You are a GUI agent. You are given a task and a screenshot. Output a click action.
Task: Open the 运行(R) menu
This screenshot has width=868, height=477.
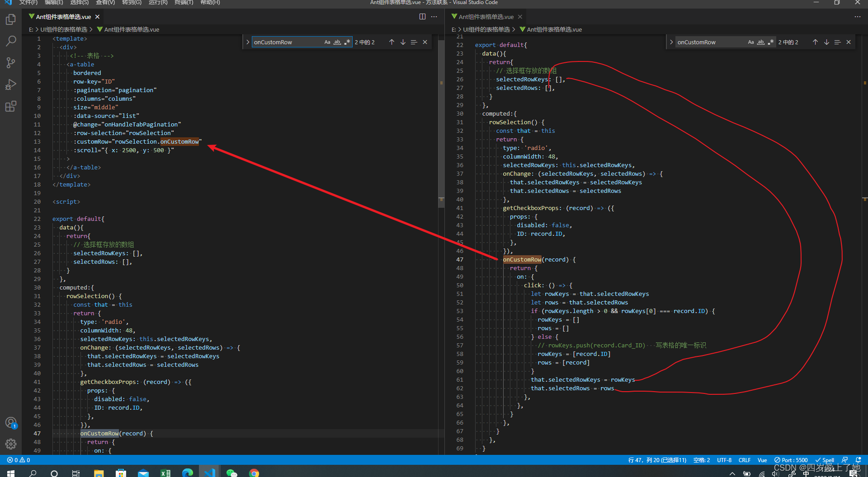point(158,2)
